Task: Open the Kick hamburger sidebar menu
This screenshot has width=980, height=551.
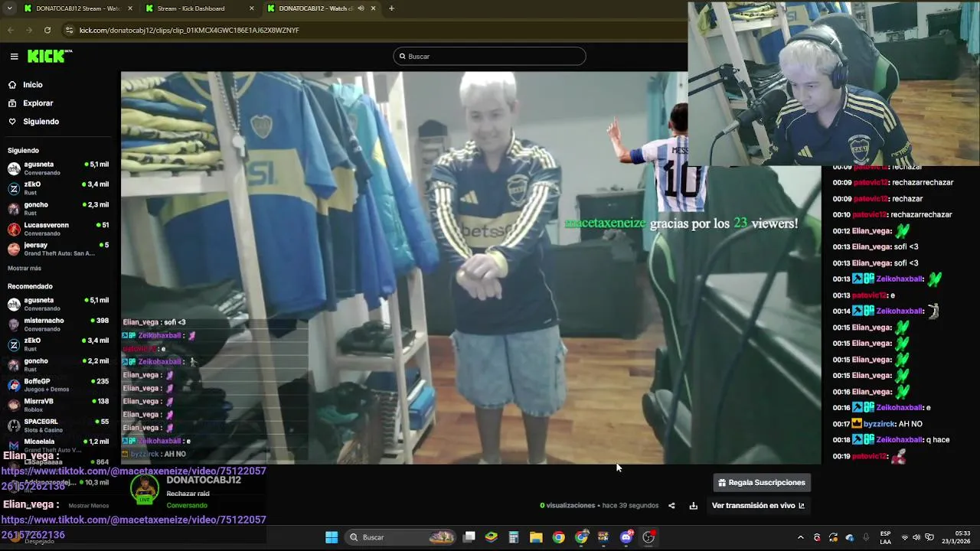Action: (x=14, y=56)
